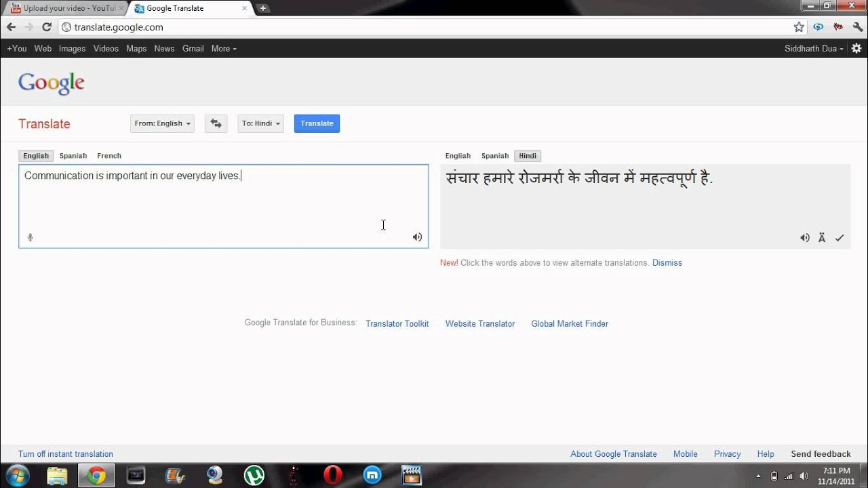Open Windows Explorer from the taskbar
The width and height of the screenshot is (868, 488).
pyautogui.click(x=58, y=475)
